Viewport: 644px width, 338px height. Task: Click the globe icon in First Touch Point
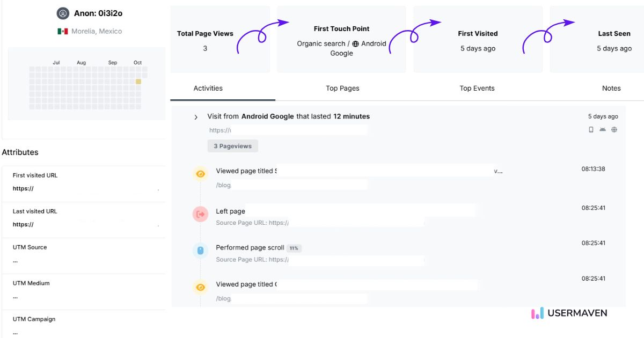coord(355,44)
